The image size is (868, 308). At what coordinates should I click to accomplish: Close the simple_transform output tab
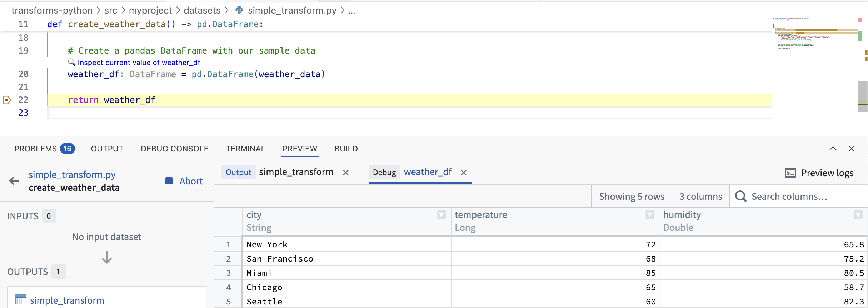point(345,173)
